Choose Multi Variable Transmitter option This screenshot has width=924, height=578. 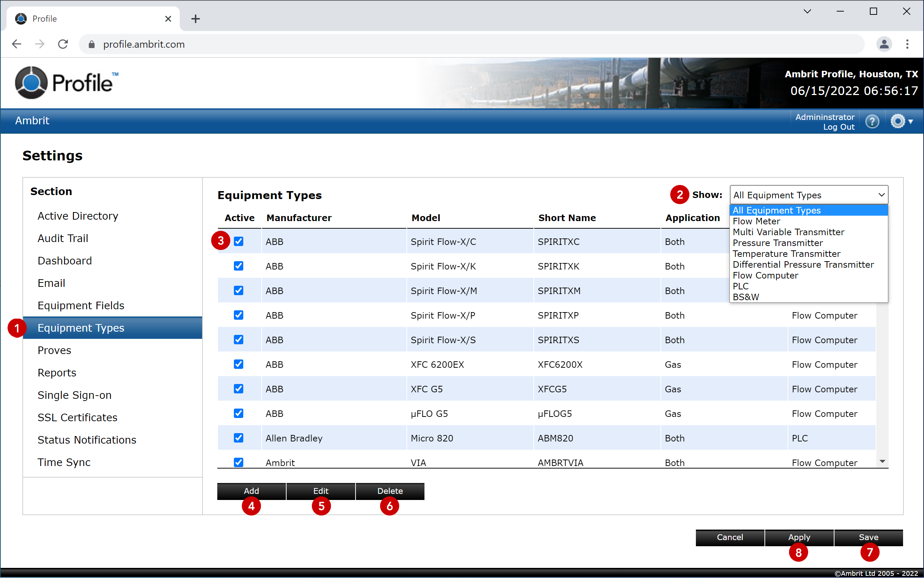(x=809, y=232)
